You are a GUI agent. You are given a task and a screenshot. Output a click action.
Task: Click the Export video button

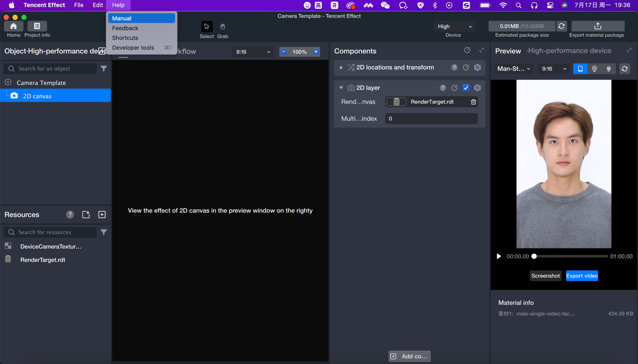pos(582,276)
